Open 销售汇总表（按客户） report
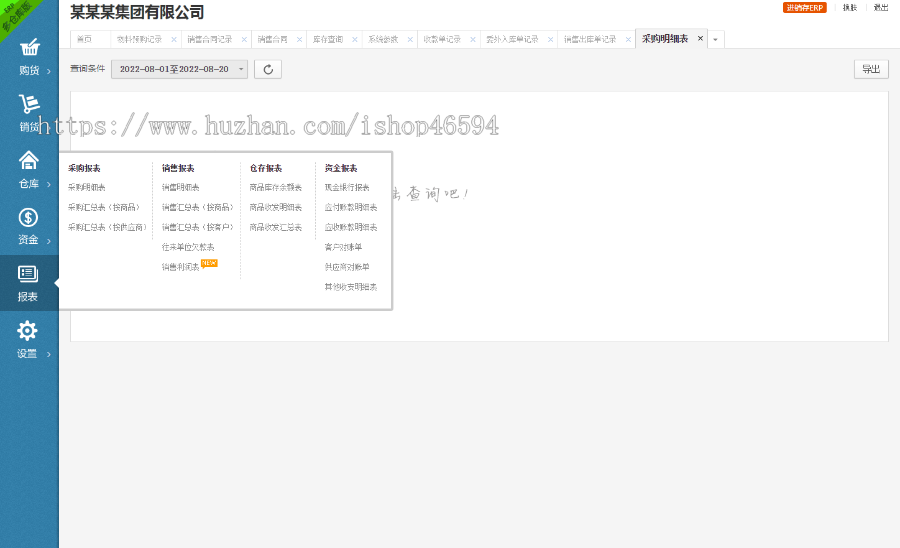Screen dimensions: 900x548 pos(197,228)
